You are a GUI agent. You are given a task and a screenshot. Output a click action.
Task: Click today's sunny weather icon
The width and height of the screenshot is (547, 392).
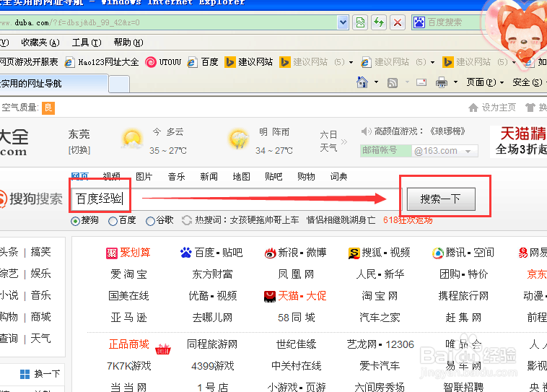click(132, 139)
